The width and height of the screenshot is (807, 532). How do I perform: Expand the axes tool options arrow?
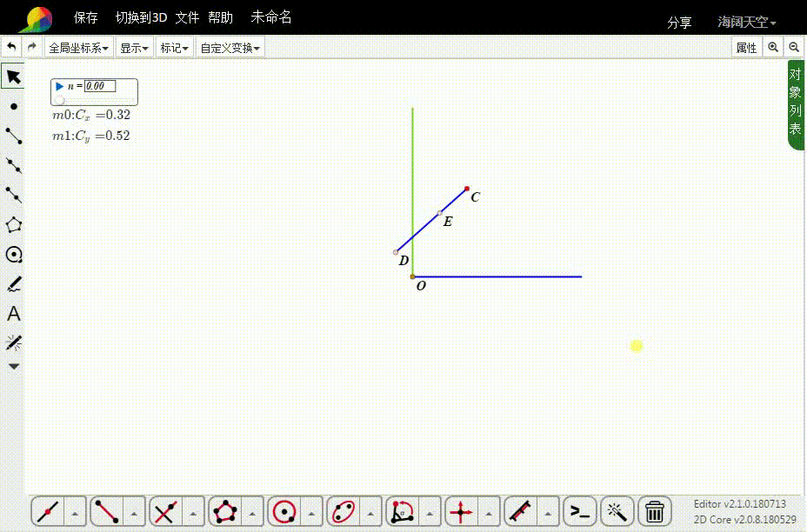(x=489, y=513)
